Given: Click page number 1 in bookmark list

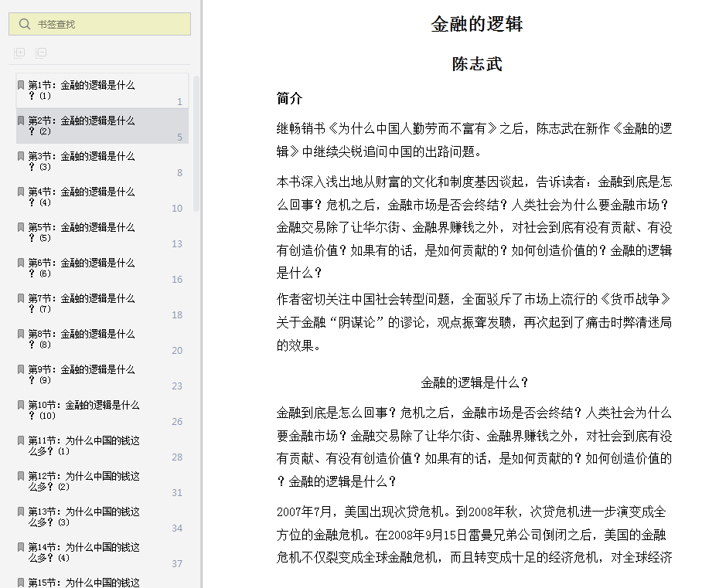Looking at the screenshot, I should pos(179,101).
